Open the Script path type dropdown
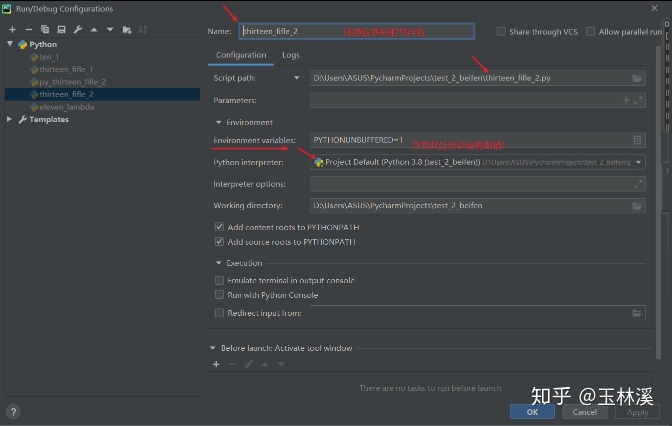Image resolution: width=672 pixels, height=426 pixels. [297, 78]
